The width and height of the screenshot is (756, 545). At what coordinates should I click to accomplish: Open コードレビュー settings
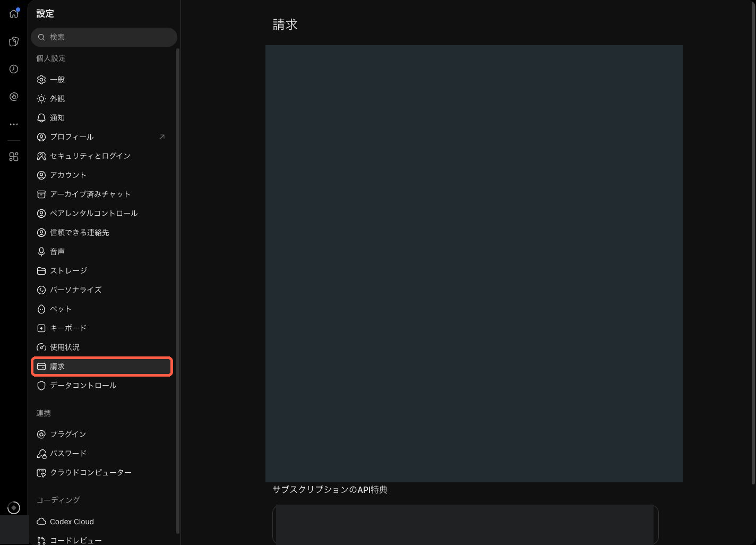102,540
